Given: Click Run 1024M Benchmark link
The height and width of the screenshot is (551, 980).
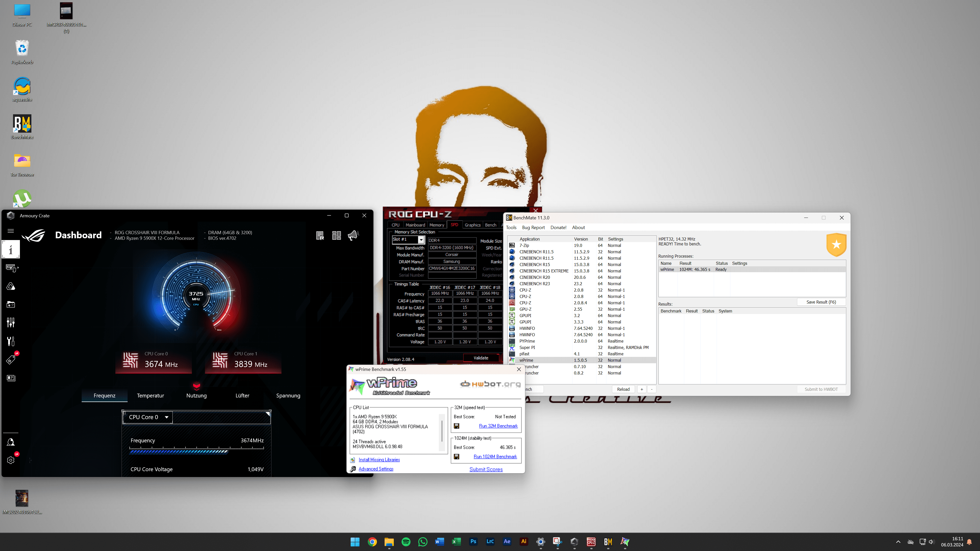Looking at the screenshot, I should pos(495,457).
